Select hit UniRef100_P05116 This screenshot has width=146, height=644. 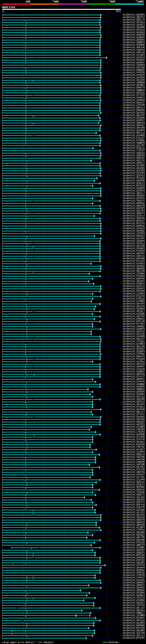tap(134, 299)
